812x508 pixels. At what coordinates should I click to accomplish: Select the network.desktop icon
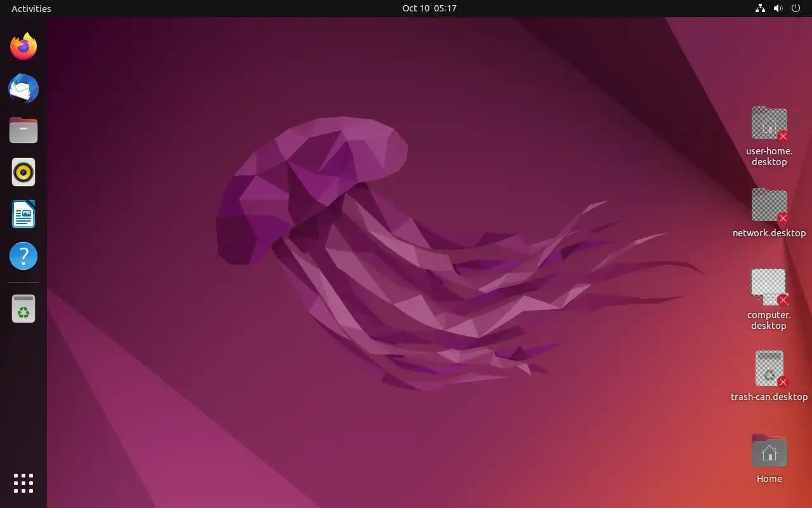pyautogui.click(x=769, y=206)
